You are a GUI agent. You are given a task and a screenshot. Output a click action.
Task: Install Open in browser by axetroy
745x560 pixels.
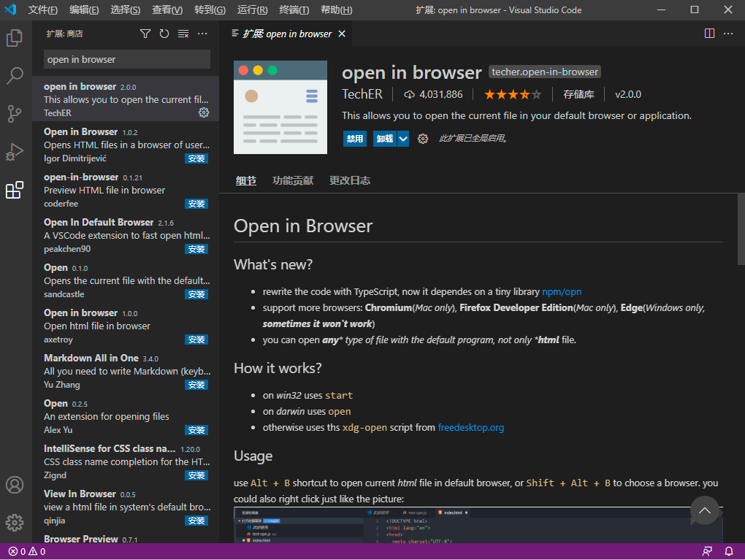click(196, 340)
